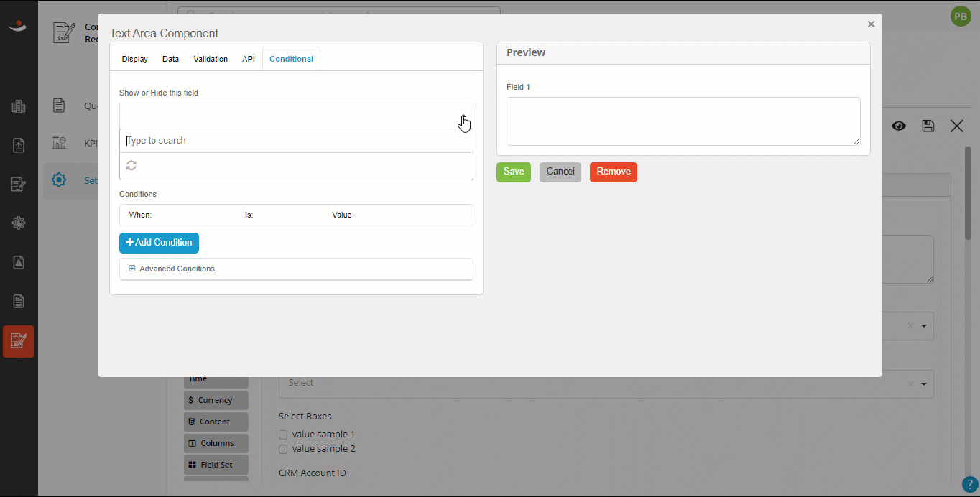The image size is (980, 497).
Task: Switch to the Display tab
Action: pos(134,59)
